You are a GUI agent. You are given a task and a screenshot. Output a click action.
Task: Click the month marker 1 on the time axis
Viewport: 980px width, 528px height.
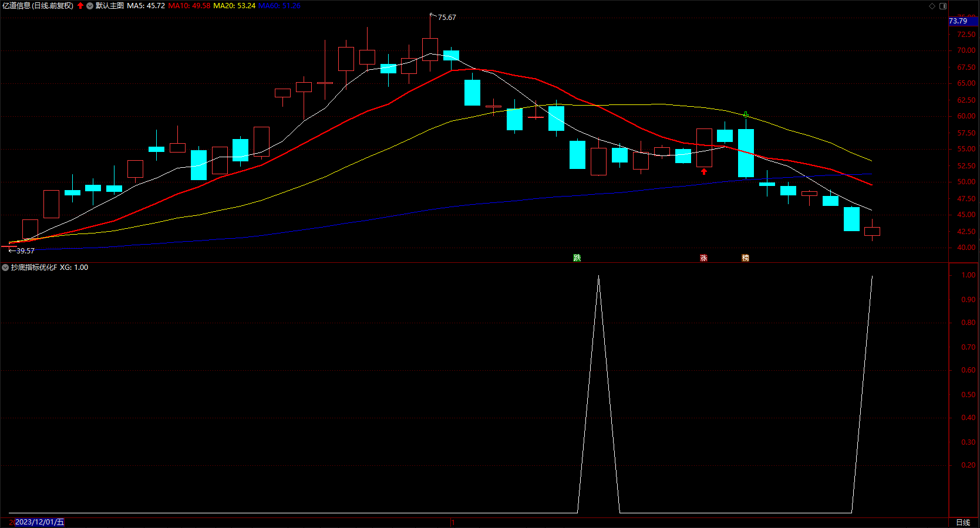(453, 522)
